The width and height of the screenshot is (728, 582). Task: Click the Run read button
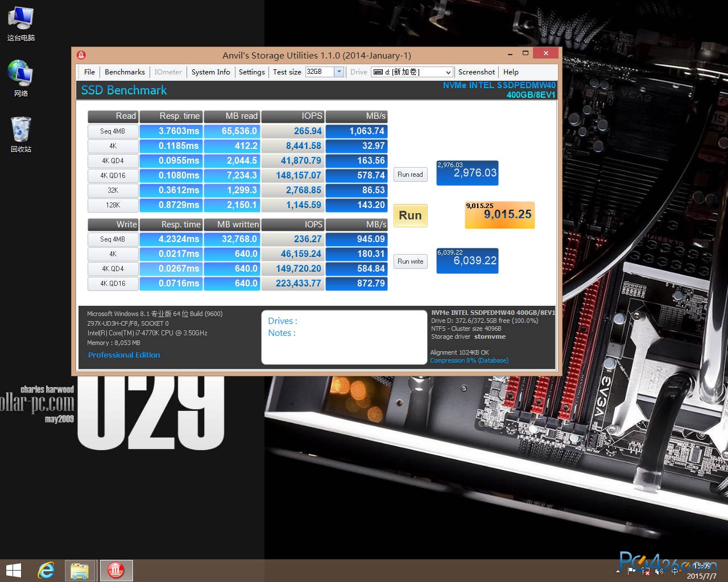410,174
